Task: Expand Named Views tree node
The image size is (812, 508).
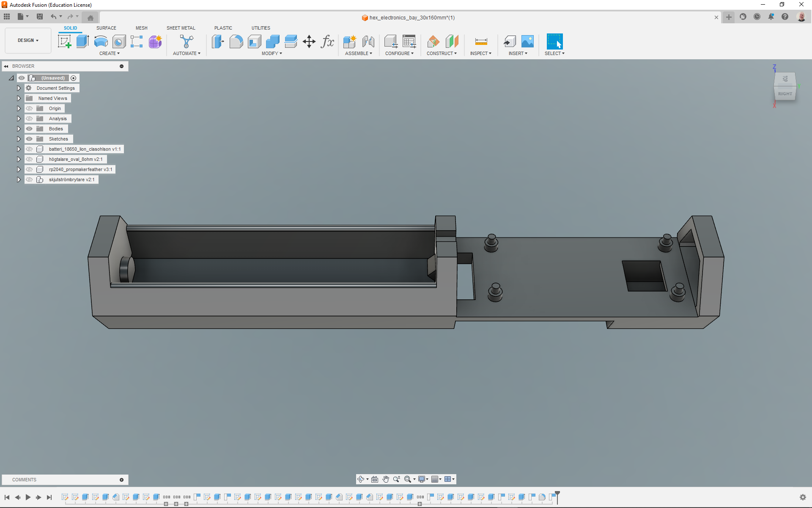Action: pos(19,98)
